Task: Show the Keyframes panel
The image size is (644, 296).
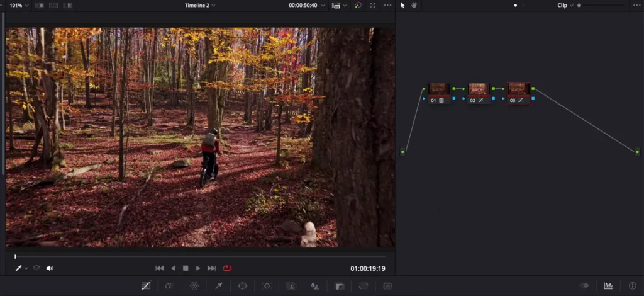Action: coord(584,286)
